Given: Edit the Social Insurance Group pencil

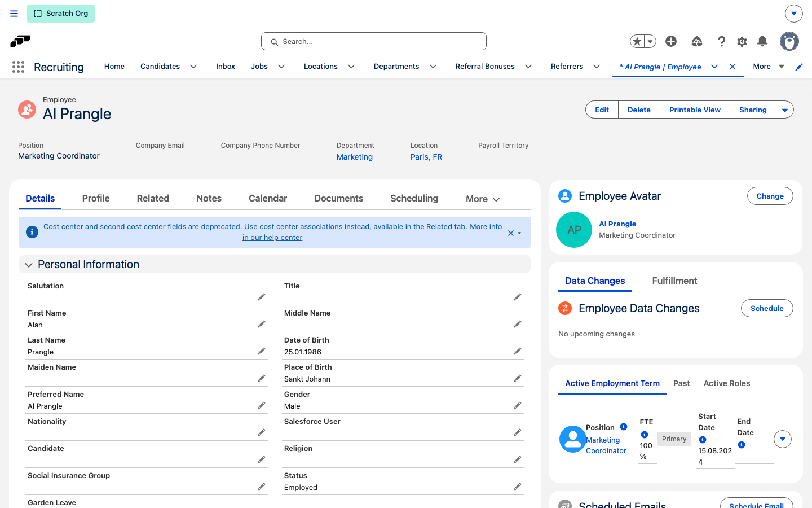Looking at the screenshot, I should click(x=262, y=487).
